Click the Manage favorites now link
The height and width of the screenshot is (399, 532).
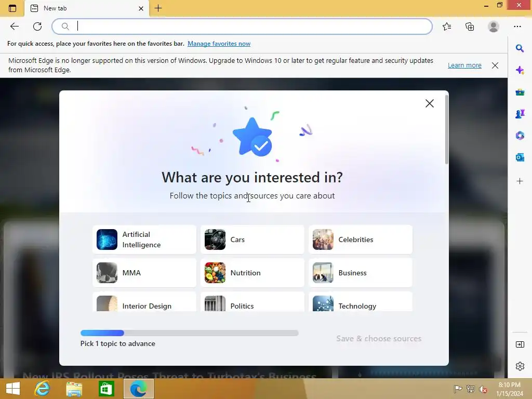(x=219, y=44)
